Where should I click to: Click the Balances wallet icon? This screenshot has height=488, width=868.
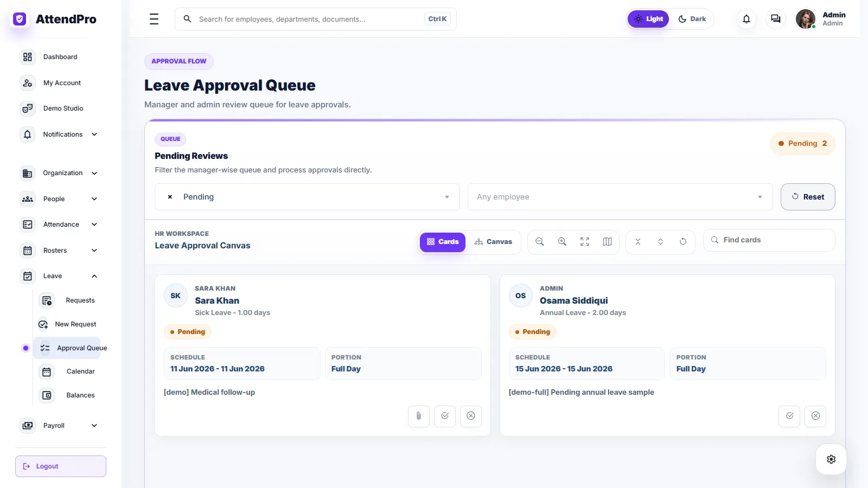pos(47,395)
